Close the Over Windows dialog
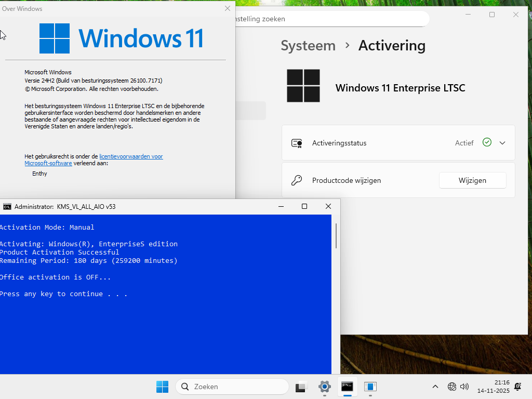 point(228,8)
